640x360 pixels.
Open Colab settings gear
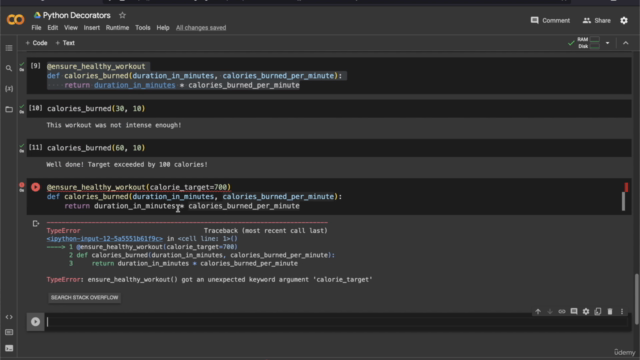[x=624, y=20]
